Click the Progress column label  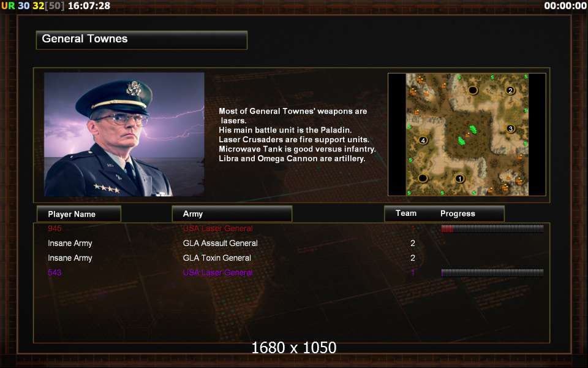pos(458,213)
